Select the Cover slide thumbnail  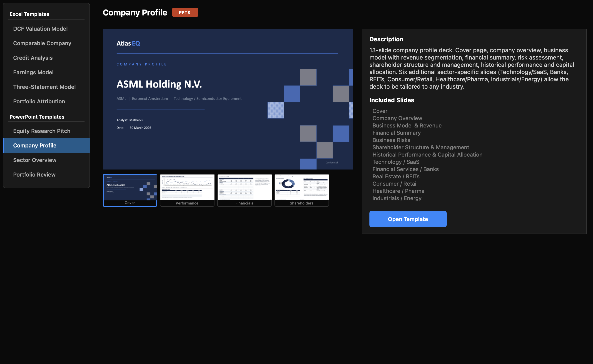click(130, 190)
